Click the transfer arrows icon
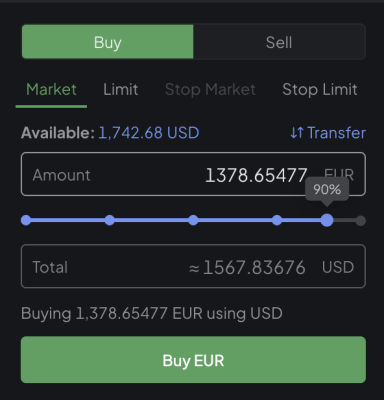 click(x=297, y=133)
